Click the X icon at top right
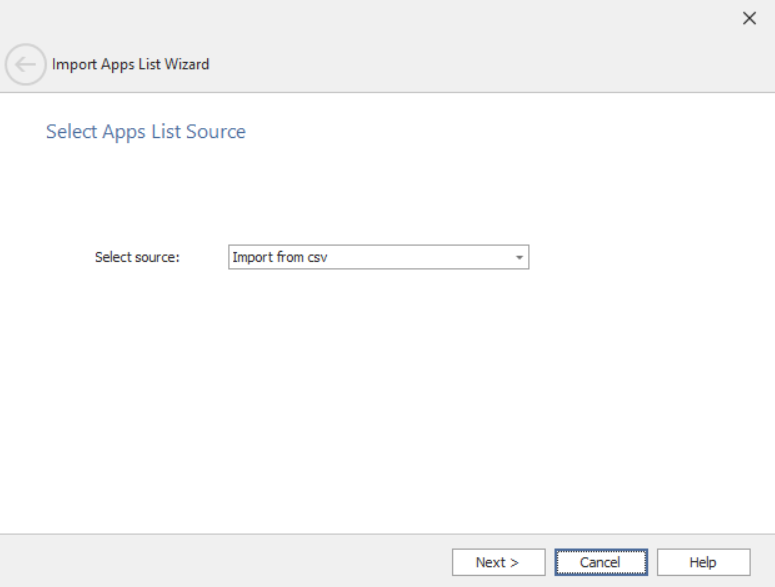775x587 pixels. click(x=749, y=18)
